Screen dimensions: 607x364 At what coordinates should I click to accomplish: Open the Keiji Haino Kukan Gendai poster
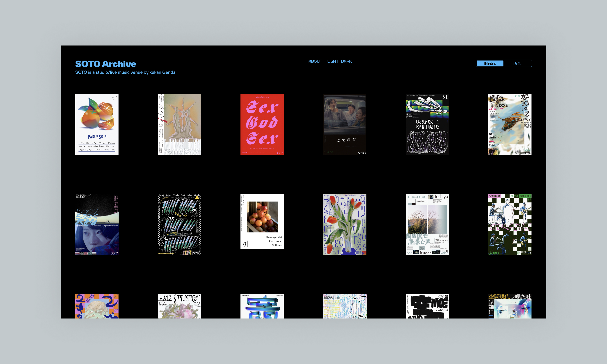pos(427,124)
